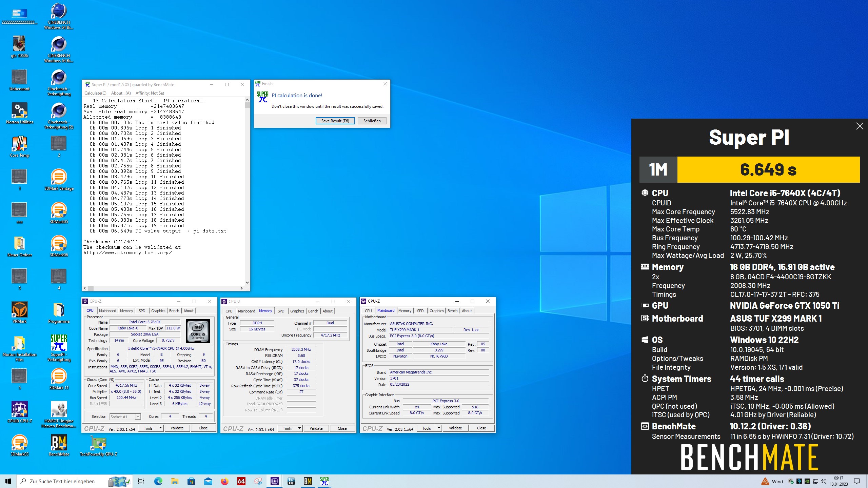The height and width of the screenshot is (488, 868).
Task: Open the TechPowerUp GPU-Z desktop icon
Action: pyautogui.click(x=98, y=445)
